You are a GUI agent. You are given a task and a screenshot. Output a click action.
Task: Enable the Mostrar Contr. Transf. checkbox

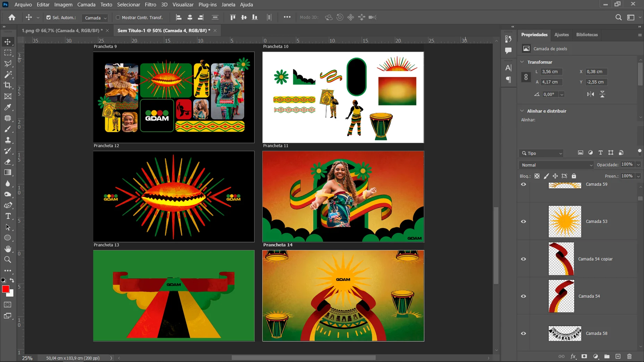click(x=118, y=17)
